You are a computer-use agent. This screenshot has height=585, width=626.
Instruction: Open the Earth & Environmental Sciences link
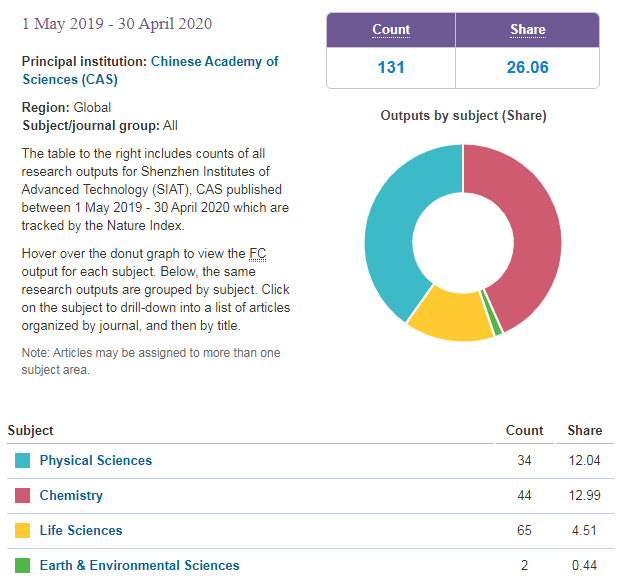click(x=139, y=566)
